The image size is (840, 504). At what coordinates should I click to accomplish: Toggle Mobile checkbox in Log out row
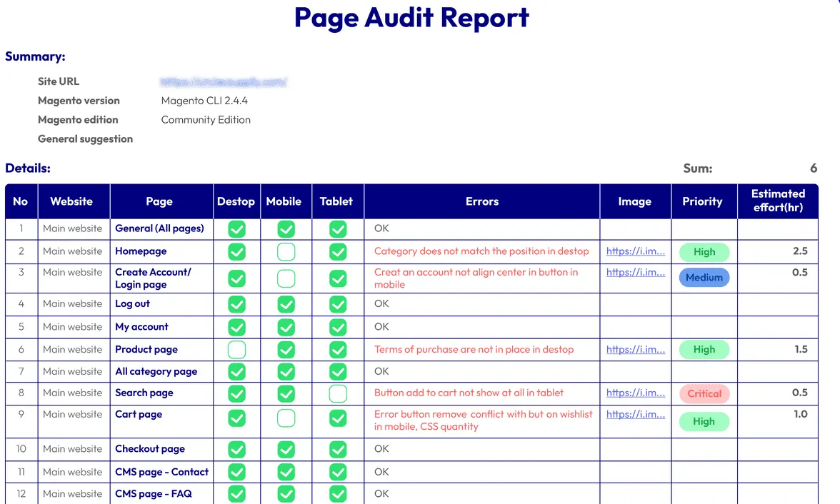tap(286, 304)
